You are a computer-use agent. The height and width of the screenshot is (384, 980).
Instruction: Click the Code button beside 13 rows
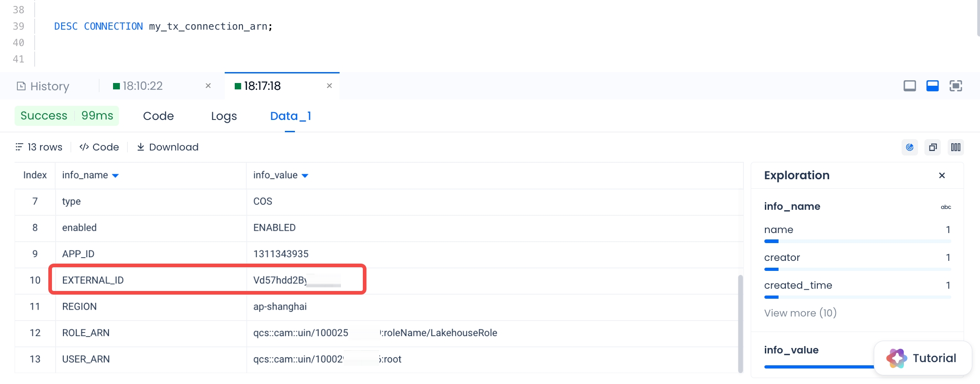[x=99, y=147]
